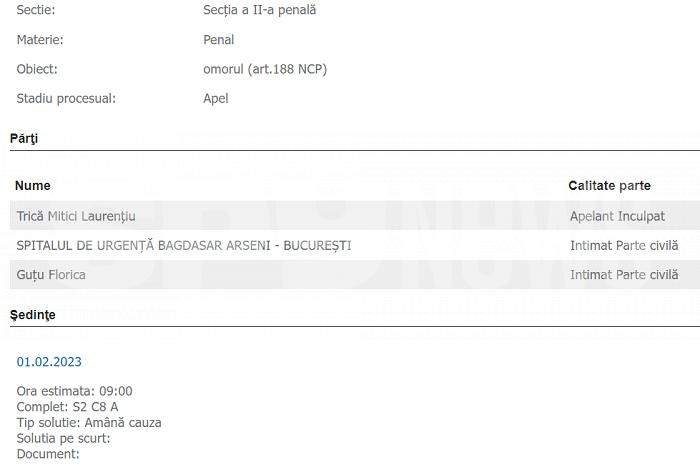Click Intimat Parte civilă for Guțu Florica

tap(624, 274)
